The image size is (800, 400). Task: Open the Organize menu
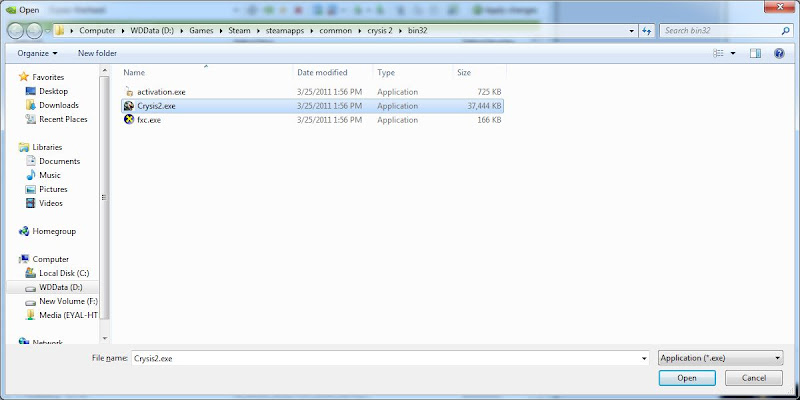pos(37,53)
